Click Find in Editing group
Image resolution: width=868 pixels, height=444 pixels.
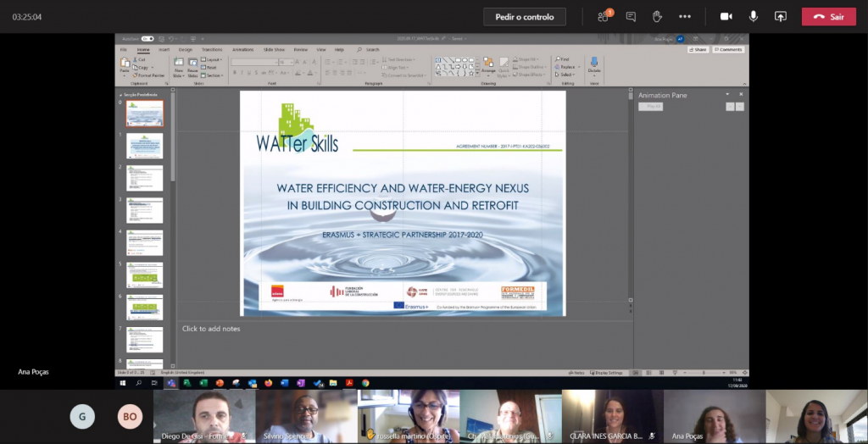[x=562, y=59]
